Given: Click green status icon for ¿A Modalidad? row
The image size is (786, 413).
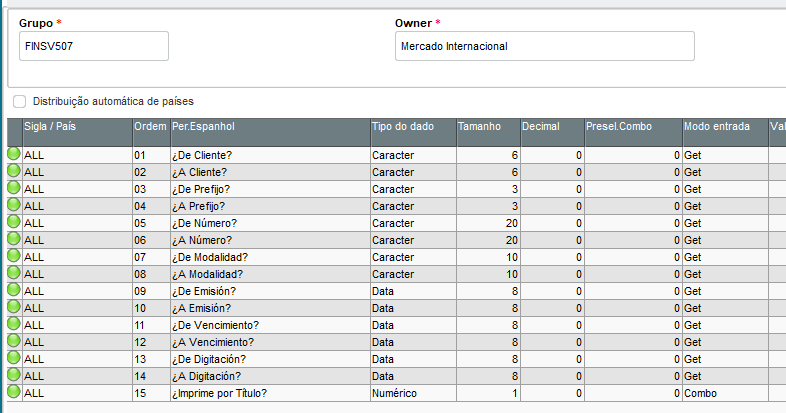Looking at the screenshot, I should pos(14,274).
